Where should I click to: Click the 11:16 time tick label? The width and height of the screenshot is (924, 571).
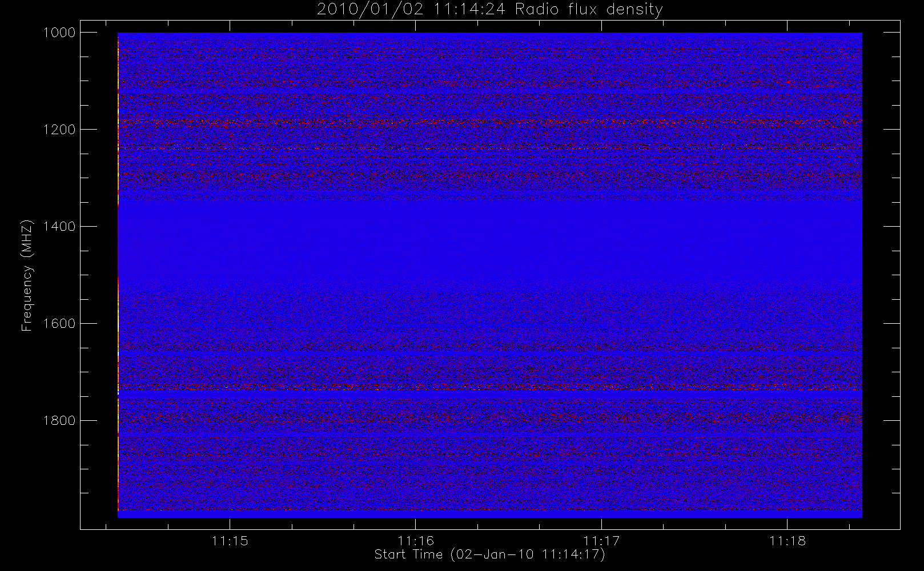416,541
